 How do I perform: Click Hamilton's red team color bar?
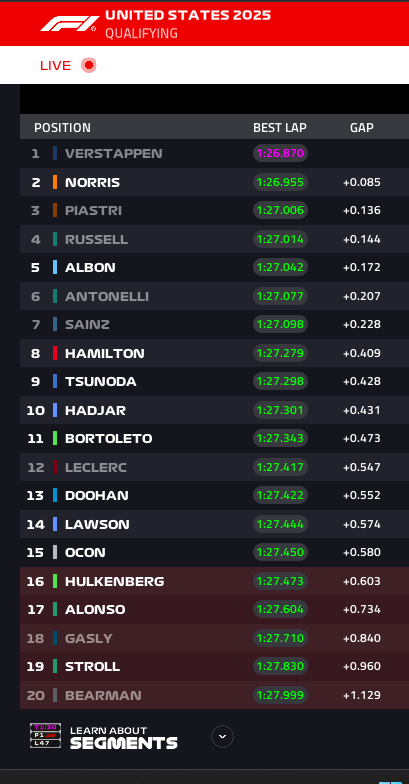coord(55,353)
